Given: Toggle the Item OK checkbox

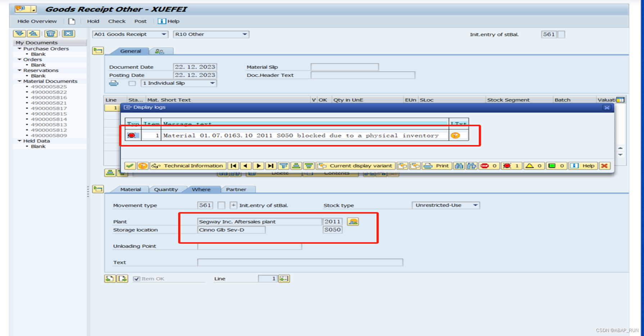Looking at the screenshot, I should [x=136, y=279].
